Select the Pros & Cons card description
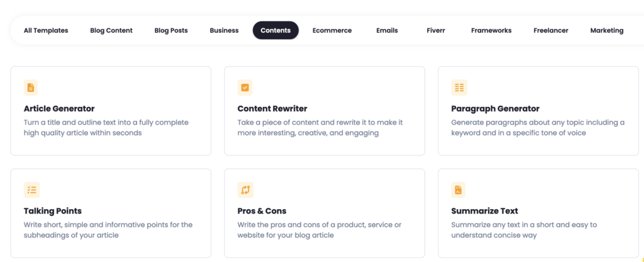 [319, 230]
